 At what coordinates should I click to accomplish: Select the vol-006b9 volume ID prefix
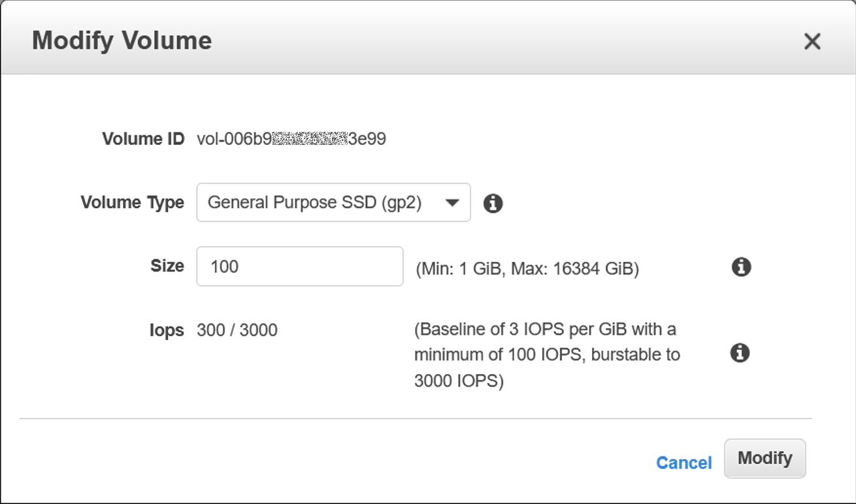coord(233,139)
